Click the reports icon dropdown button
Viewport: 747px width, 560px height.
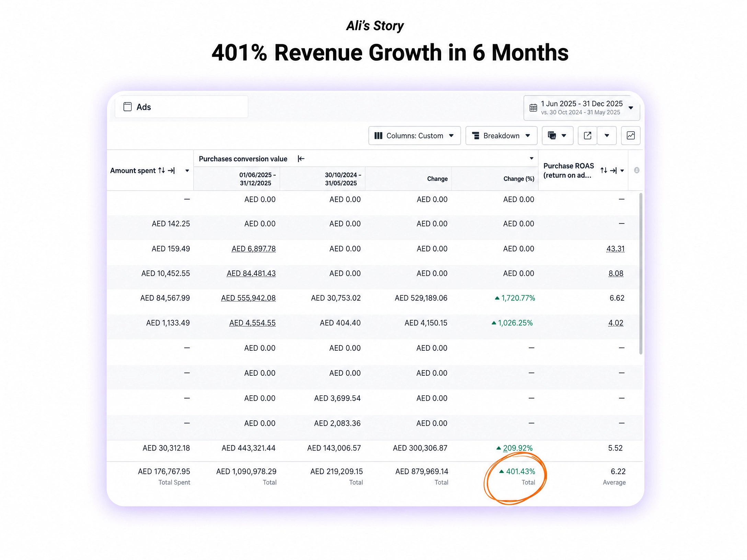[558, 136]
